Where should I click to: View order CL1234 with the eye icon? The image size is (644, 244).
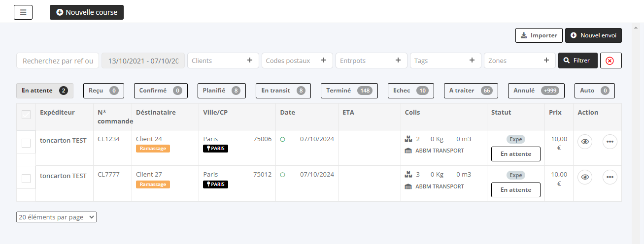585,142
